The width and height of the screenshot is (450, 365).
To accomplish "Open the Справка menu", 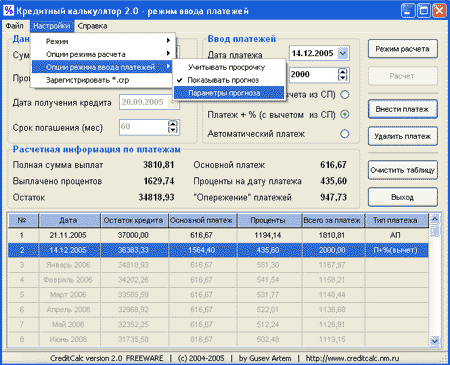I will pos(92,26).
